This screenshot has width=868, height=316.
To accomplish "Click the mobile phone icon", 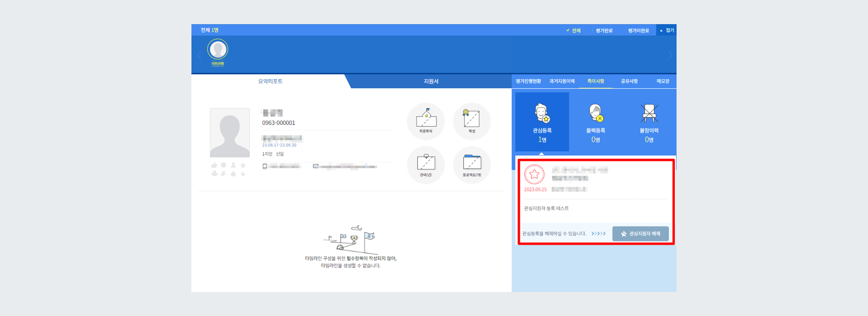I will tap(265, 166).
